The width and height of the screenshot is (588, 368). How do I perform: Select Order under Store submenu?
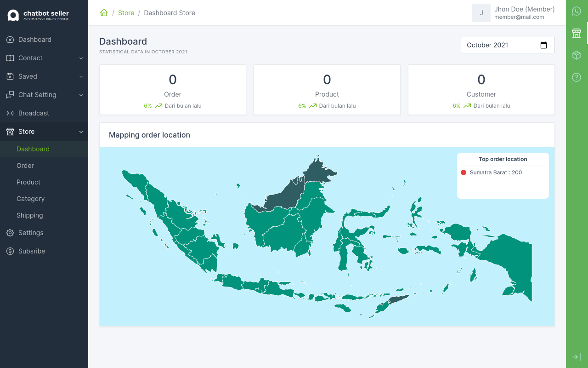(44, 166)
